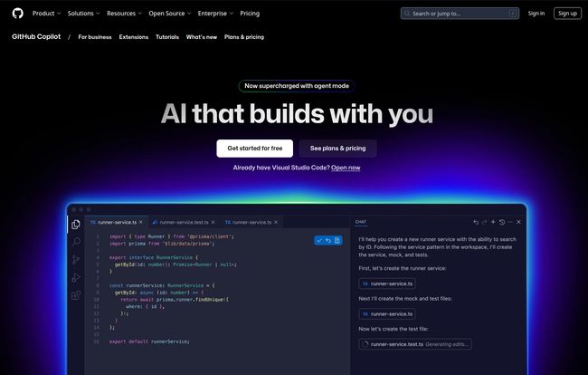This screenshot has height=375, width=588.
Task: Open the For business section
Action: 95,37
